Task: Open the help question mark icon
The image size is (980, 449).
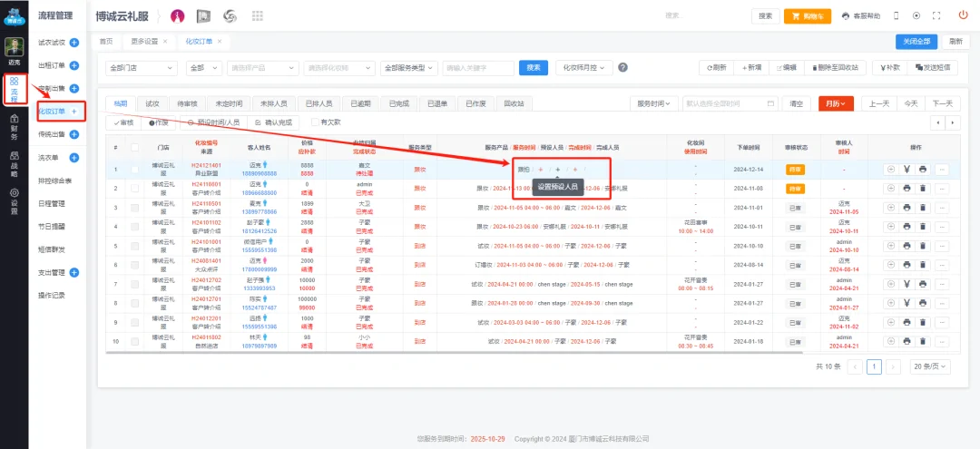Action: point(623,67)
